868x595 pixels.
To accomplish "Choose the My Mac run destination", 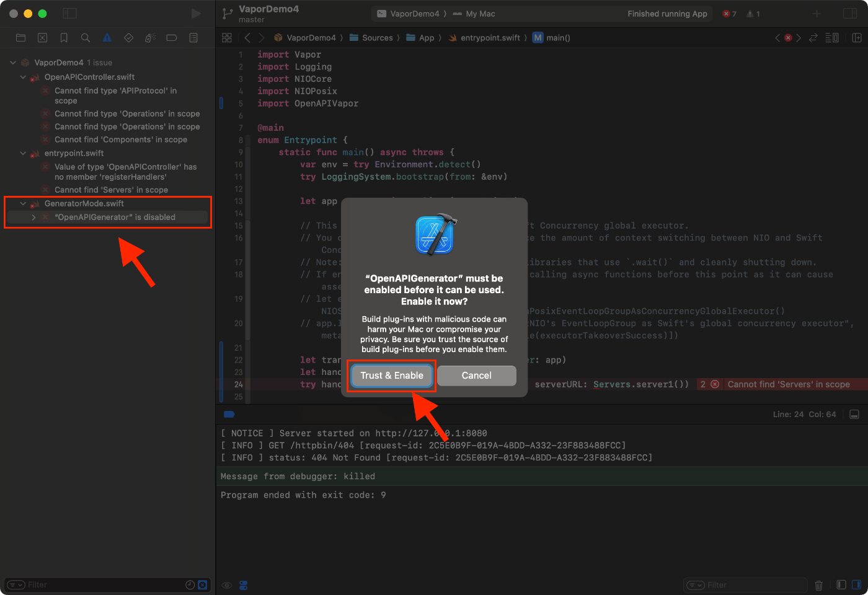I will (474, 14).
